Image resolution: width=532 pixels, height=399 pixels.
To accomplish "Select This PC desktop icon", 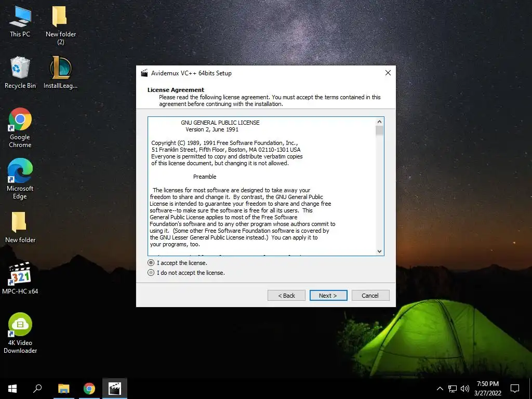I will coord(20,21).
